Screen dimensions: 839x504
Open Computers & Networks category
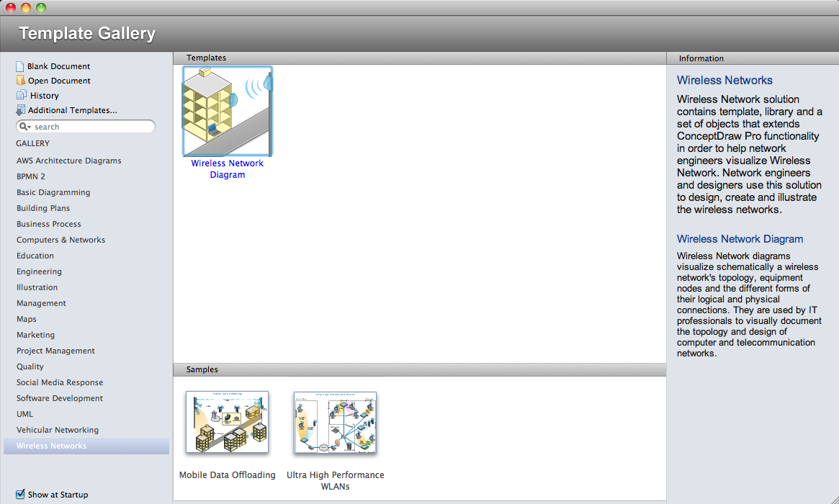point(60,240)
